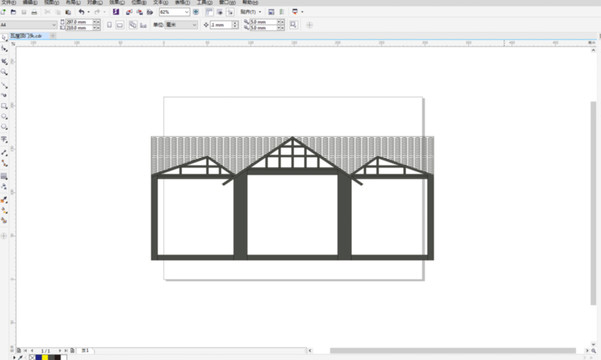601x360 pixels.
Task: Click the Print icon in the toolbar
Action: 34,12
